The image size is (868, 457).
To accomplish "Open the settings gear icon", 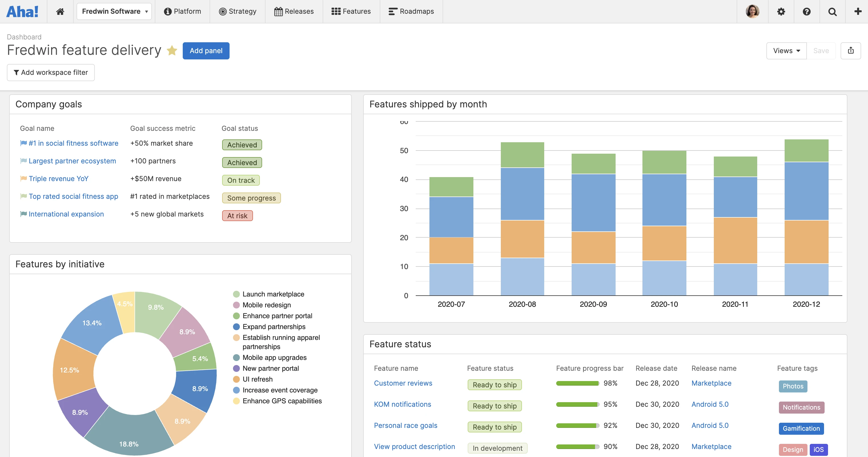I will [781, 11].
